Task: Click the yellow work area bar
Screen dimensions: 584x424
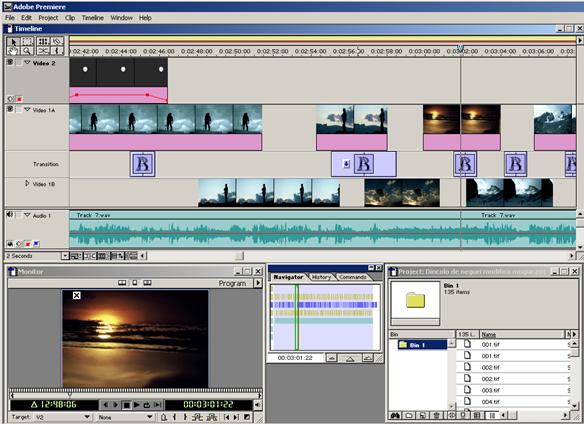Action: click(323, 38)
